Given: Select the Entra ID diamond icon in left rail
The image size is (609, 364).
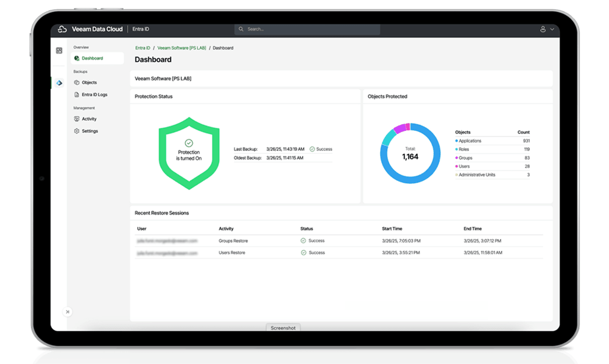Looking at the screenshot, I should click(59, 83).
